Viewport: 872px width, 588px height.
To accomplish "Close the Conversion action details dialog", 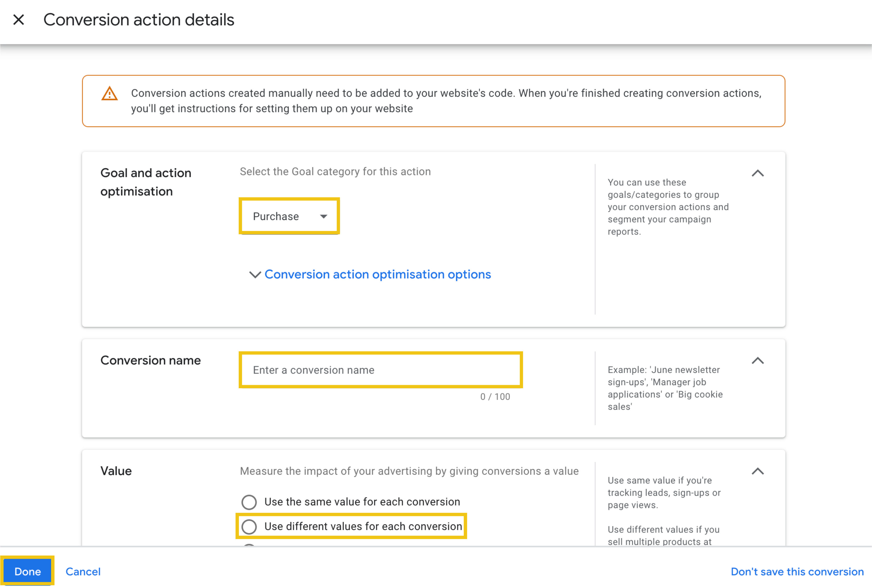I will pos(18,19).
